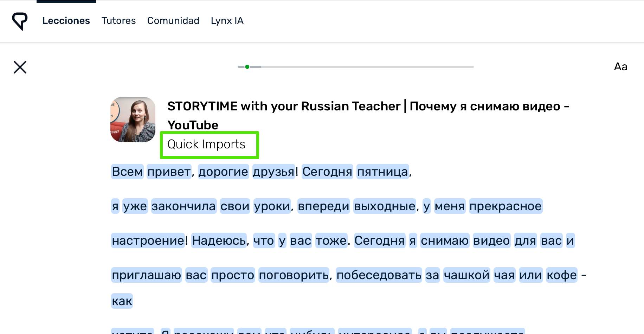The width and height of the screenshot is (644, 334).
Task: Click the LingQ logo icon
Action: [x=20, y=21]
